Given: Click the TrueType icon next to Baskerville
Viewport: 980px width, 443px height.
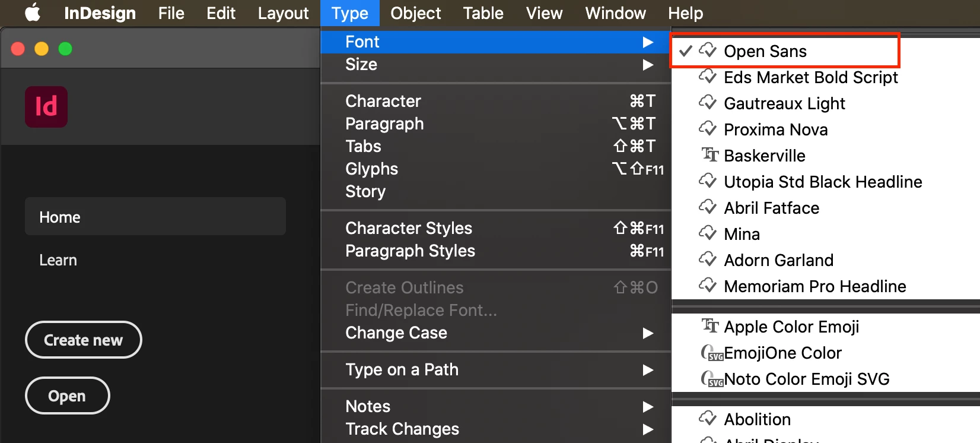Looking at the screenshot, I should (x=709, y=155).
